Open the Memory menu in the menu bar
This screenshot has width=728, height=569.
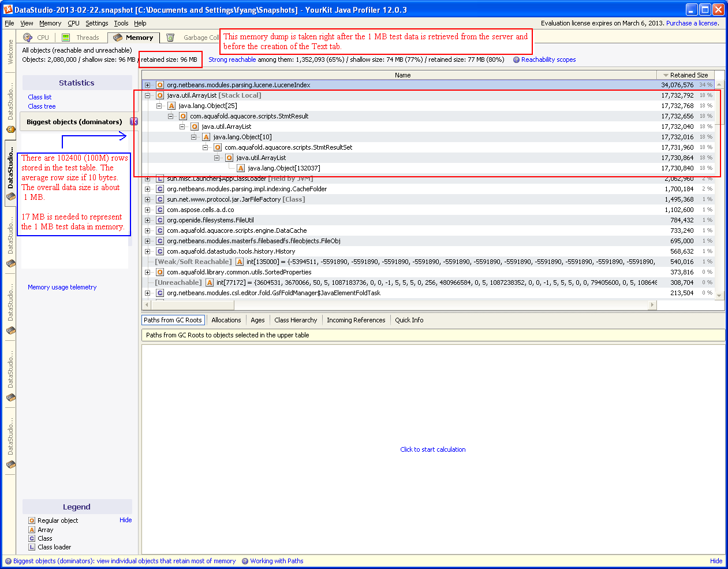point(50,23)
